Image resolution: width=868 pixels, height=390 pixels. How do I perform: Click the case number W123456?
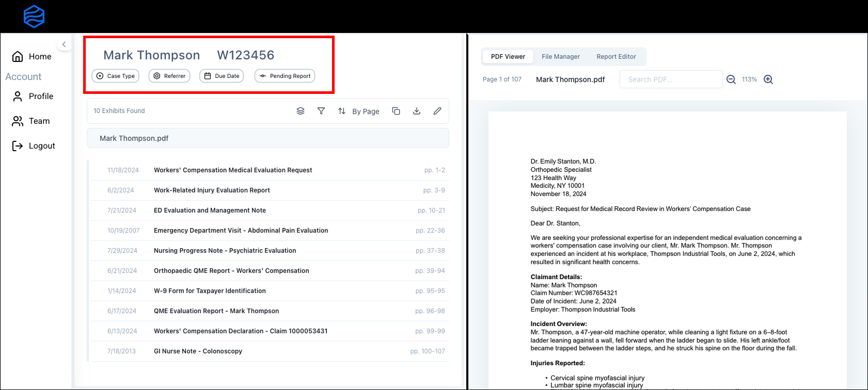246,55
